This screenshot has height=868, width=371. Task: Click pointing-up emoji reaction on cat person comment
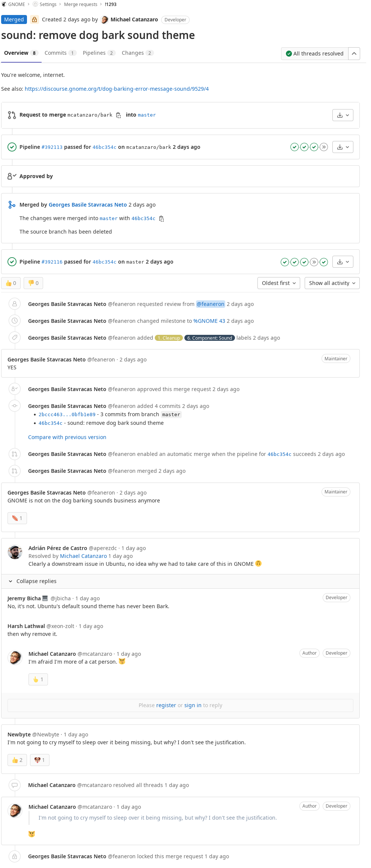click(38, 679)
